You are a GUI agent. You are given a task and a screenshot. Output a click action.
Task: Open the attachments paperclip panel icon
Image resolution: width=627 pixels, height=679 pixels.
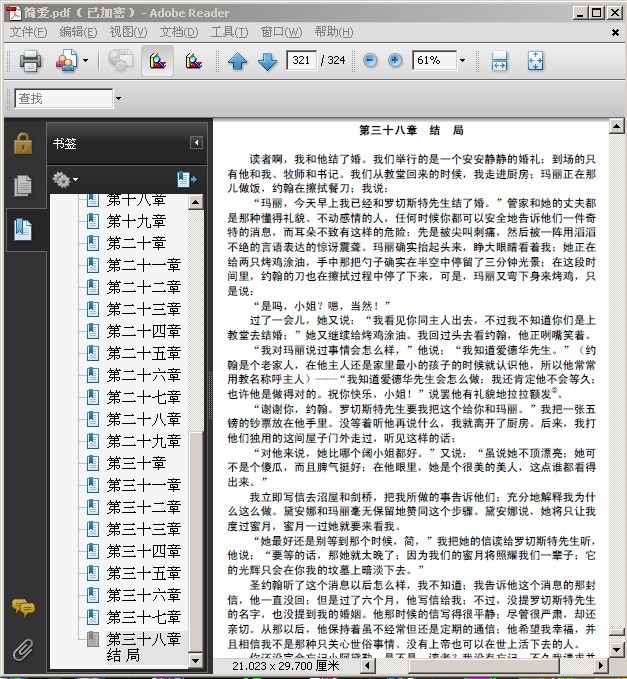23,650
